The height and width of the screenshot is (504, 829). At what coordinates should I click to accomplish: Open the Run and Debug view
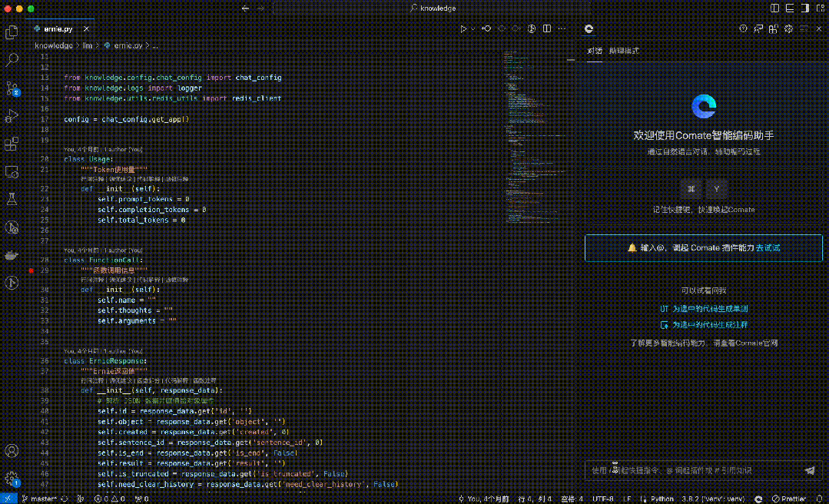coord(12,116)
